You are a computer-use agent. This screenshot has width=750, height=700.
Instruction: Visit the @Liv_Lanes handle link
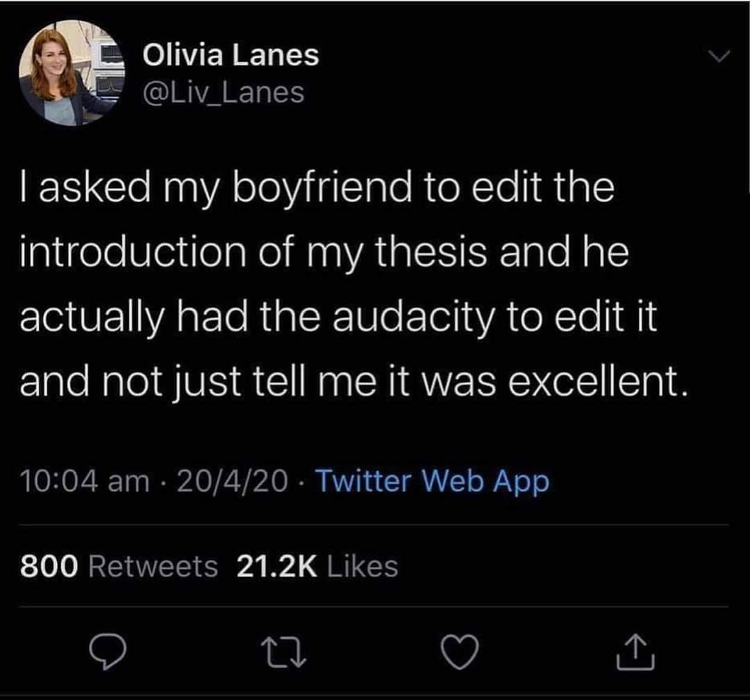click(223, 92)
